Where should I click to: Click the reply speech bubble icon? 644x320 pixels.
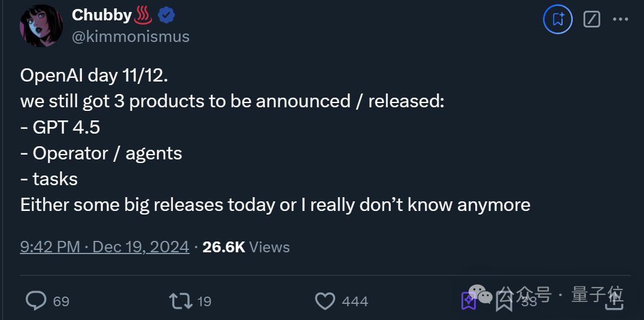tap(36, 301)
